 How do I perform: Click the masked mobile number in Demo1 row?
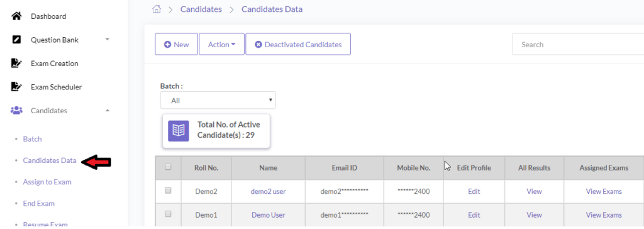click(414, 215)
